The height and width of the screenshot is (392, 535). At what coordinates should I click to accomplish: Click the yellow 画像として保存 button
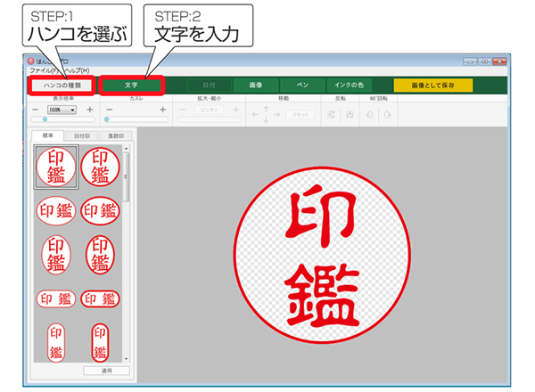[x=433, y=86]
